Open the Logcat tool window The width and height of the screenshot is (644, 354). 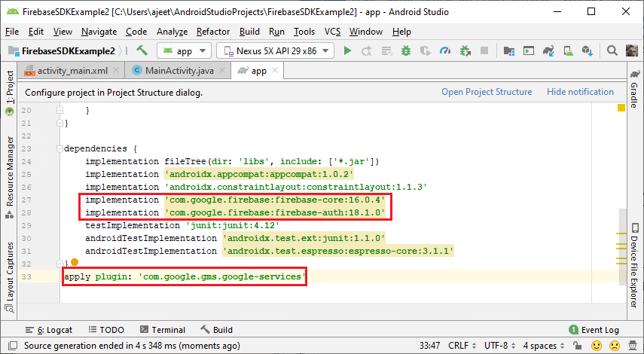[48, 330]
